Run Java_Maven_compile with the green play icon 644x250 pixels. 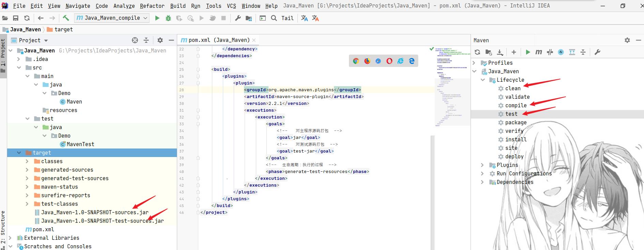point(157,18)
